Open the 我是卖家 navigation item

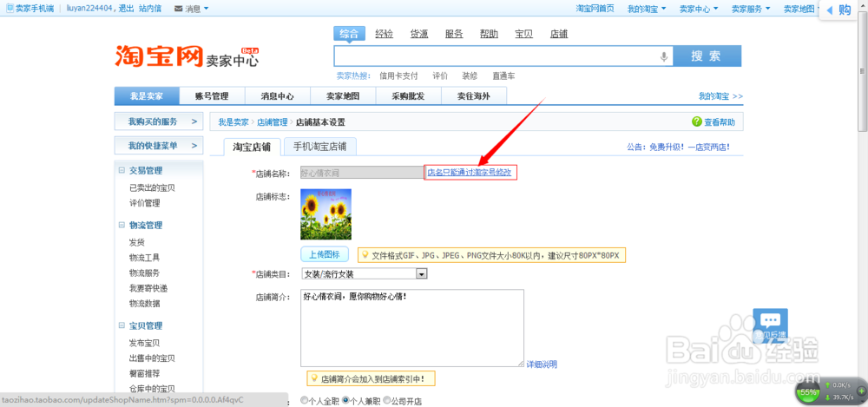[x=147, y=95]
